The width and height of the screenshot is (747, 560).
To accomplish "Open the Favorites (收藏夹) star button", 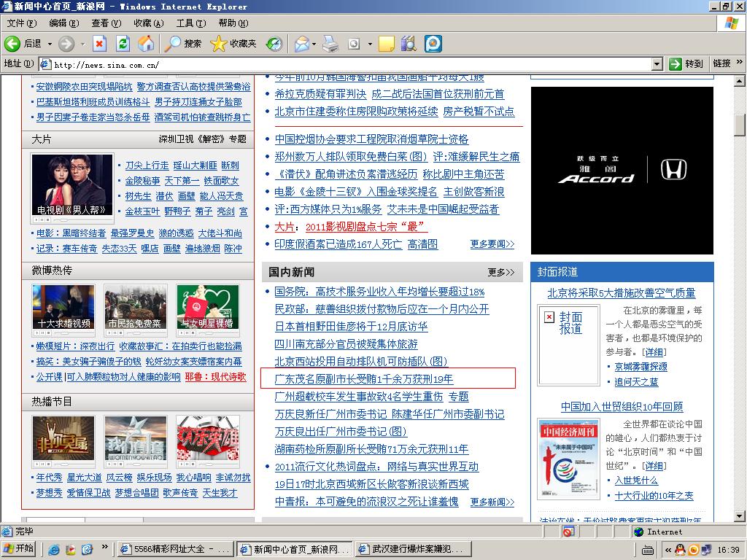I will pyautogui.click(x=233, y=44).
